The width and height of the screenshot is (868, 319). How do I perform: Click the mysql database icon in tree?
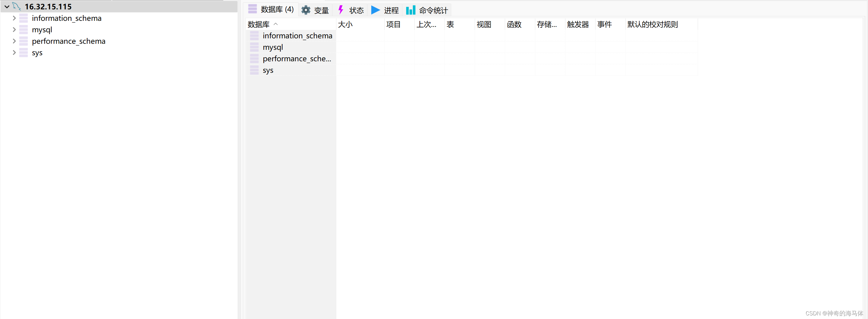(x=24, y=30)
